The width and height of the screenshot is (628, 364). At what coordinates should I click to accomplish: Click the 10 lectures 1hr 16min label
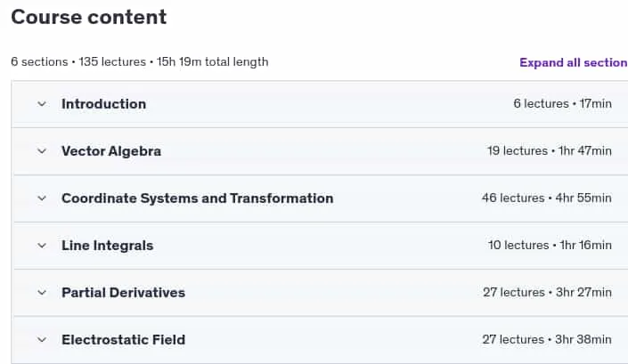coord(550,246)
